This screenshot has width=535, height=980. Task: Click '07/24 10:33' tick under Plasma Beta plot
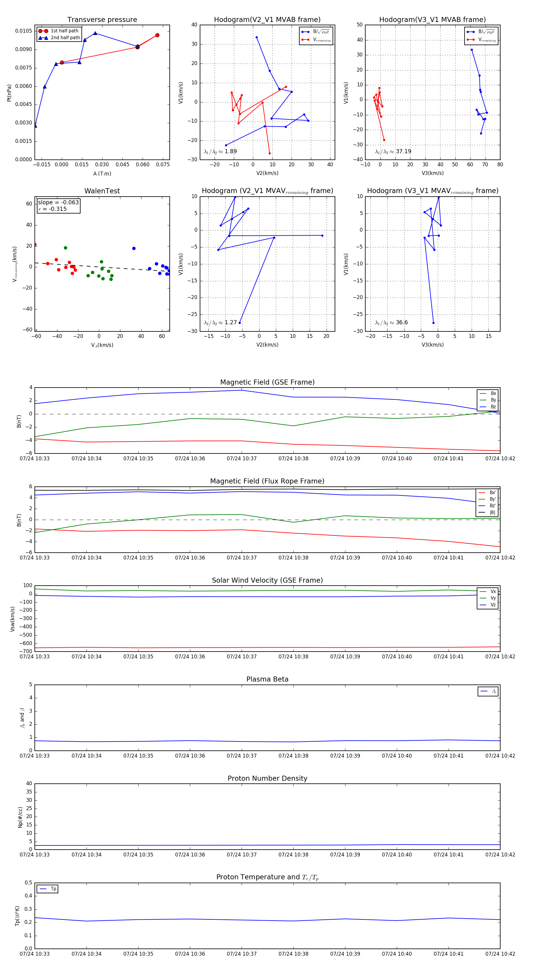[x=35, y=755]
